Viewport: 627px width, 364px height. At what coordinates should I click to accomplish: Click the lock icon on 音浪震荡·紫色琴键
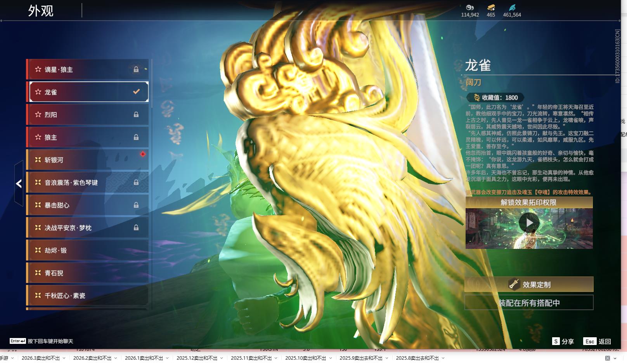136,182
